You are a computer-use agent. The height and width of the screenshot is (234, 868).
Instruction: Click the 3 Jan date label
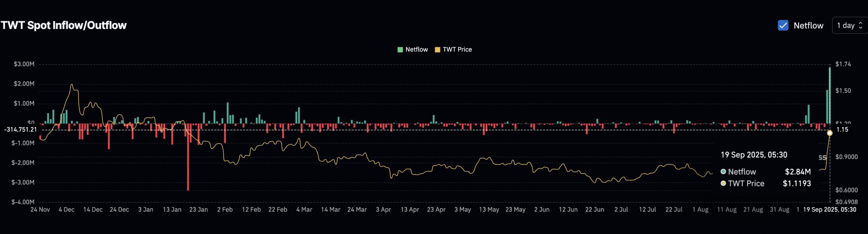click(145, 210)
